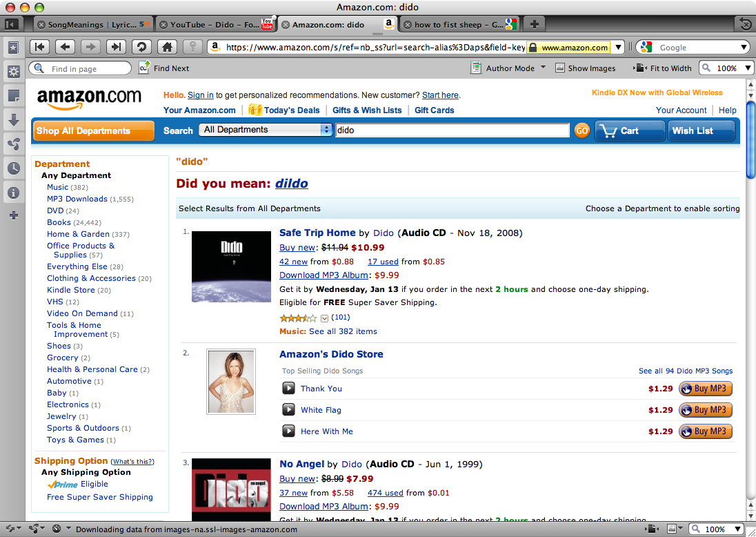This screenshot has height=537, width=756.
Task: Go to Home with the house icon
Action: point(168,47)
